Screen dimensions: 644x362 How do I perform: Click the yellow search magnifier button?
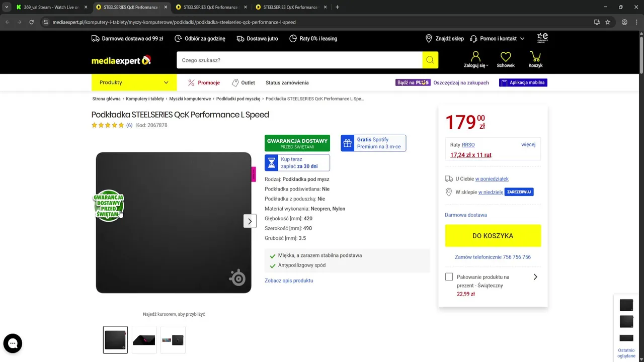coord(430,60)
